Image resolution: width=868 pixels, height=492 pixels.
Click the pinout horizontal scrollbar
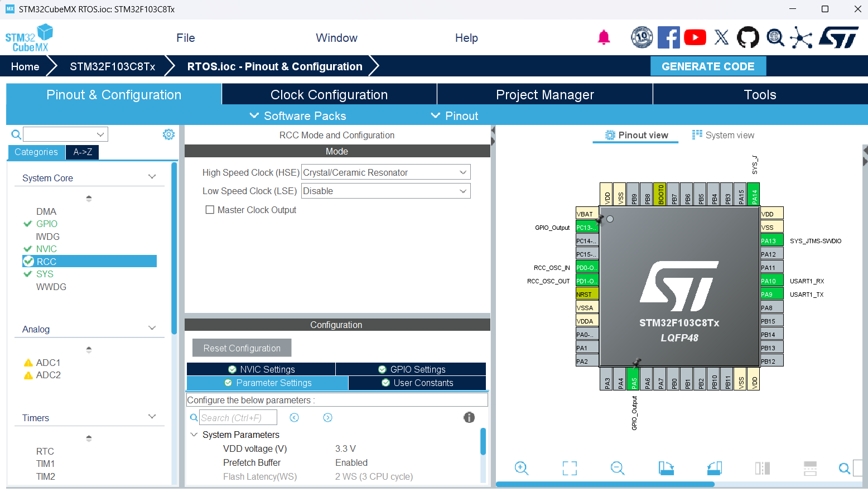[x=605, y=484]
